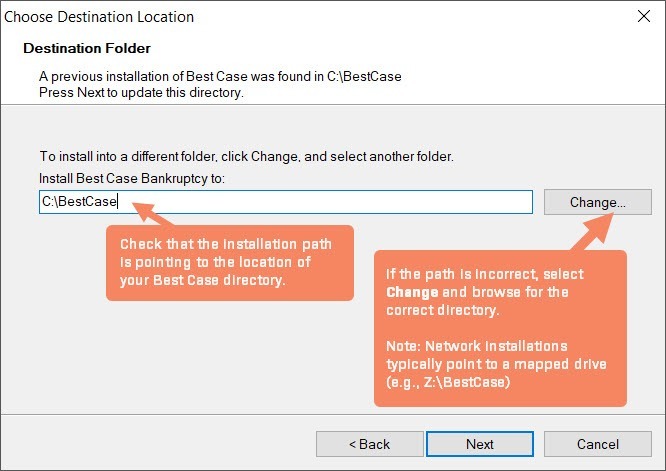Image resolution: width=666 pixels, height=471 pixels.
Task: Cancel the installation wizard
Action: (598, 444)
